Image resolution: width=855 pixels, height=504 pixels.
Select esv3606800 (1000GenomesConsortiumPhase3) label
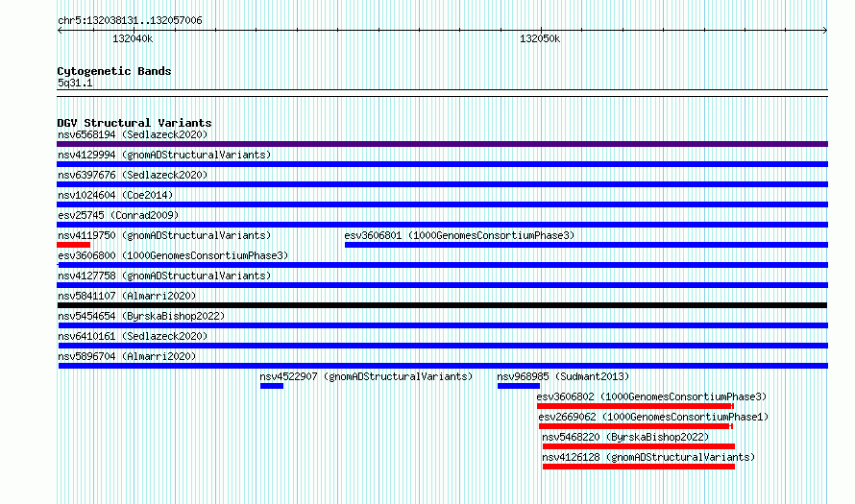pos(173,255)
